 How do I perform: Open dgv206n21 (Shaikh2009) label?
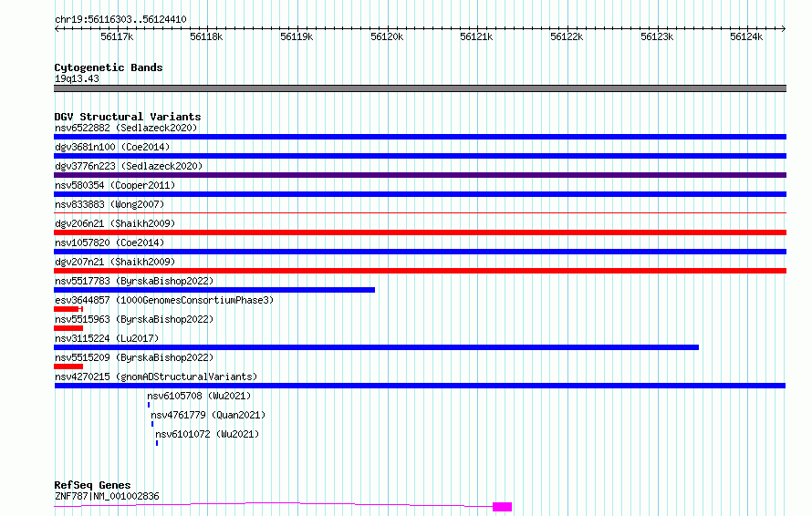(115, 223)
